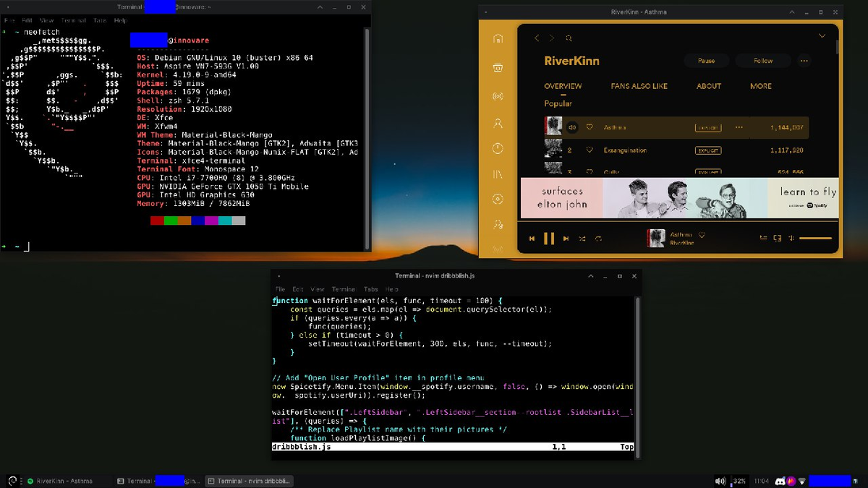Open Radio in the Spotify sidebar
This screenshot has height=488, width=868.
[498, 96]
